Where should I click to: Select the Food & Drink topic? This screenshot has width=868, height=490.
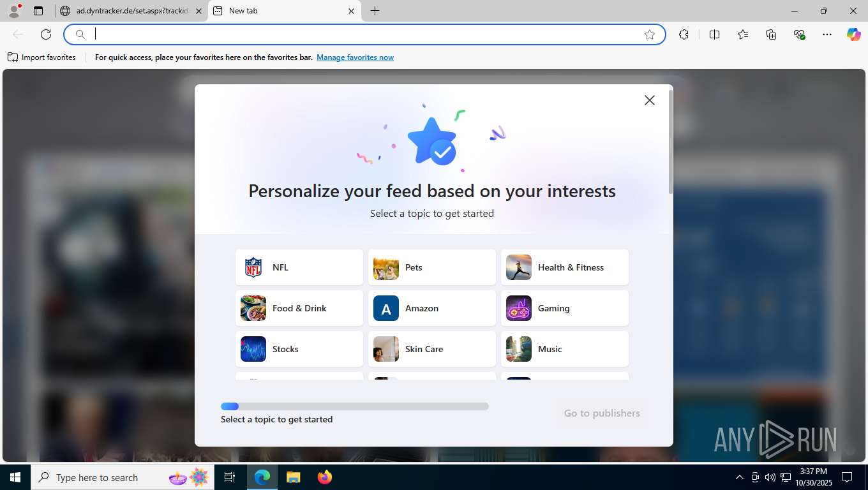point(299,308)
